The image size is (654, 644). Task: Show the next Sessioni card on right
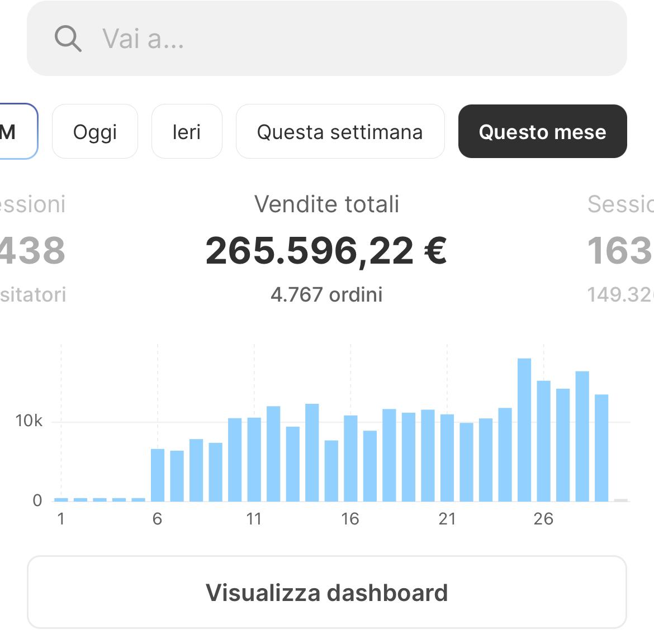[619, 250]
